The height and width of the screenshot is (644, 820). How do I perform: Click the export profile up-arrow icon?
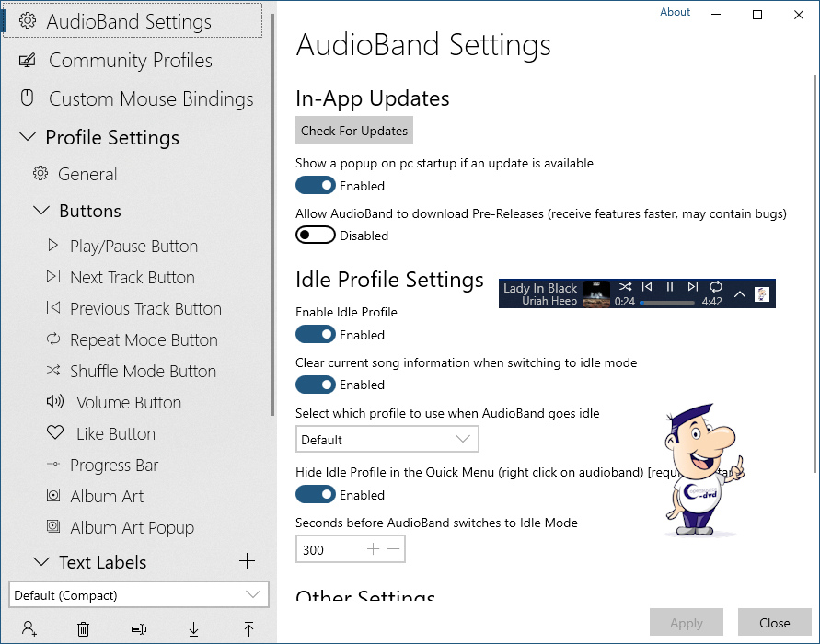248,629
